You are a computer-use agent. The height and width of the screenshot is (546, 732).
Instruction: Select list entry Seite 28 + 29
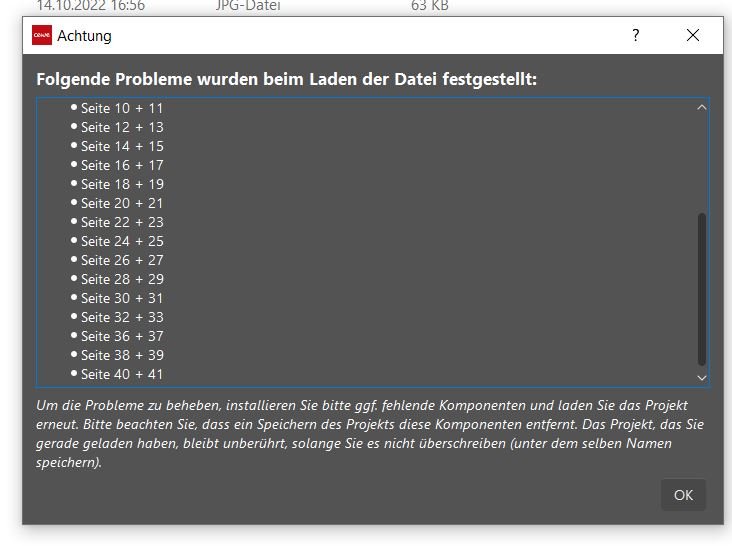pos(122,279)
